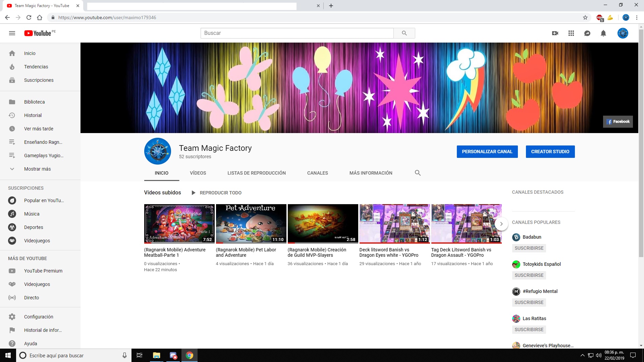The height and width of the screenshot is (362, 644).
Task: Subscribe to Totoykids Español
Action: point(529,275)
